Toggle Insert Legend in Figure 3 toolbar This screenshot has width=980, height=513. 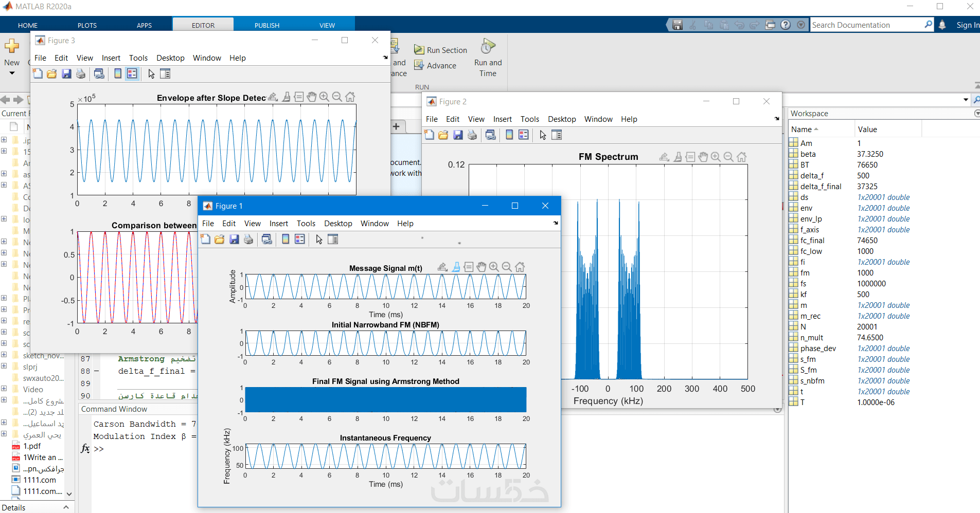pyautogui.click(x=132, y=74)
